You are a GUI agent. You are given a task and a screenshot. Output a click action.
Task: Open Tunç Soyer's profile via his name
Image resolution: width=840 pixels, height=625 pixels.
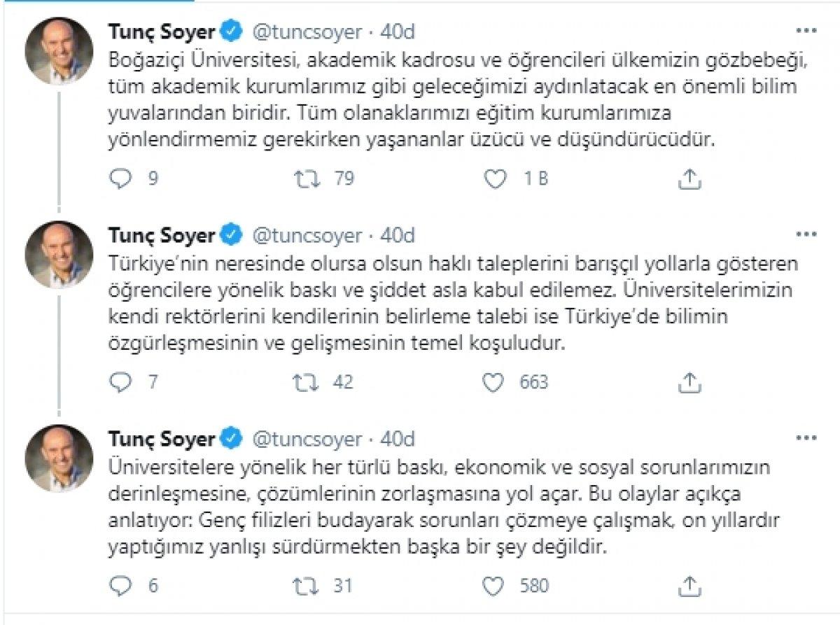tap(162, 31)
